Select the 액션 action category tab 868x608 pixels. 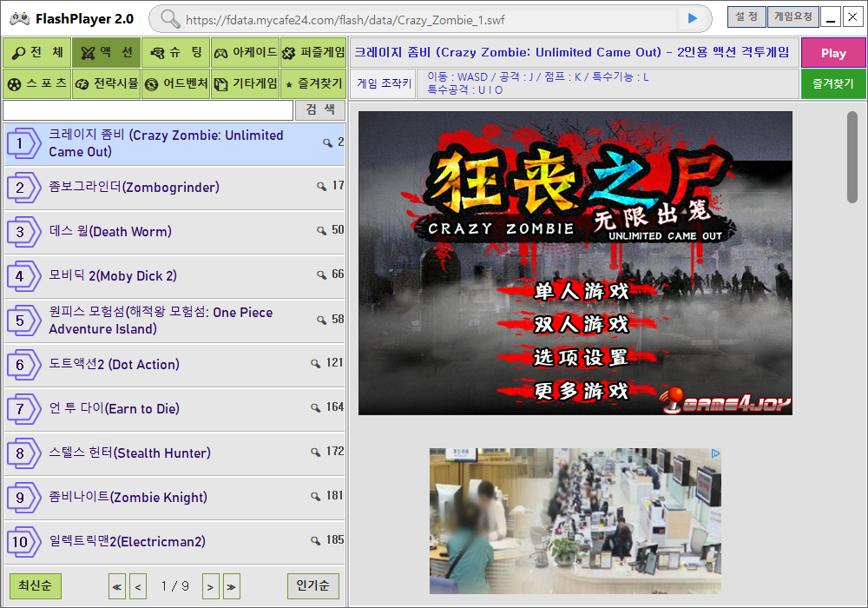point(106,53)
